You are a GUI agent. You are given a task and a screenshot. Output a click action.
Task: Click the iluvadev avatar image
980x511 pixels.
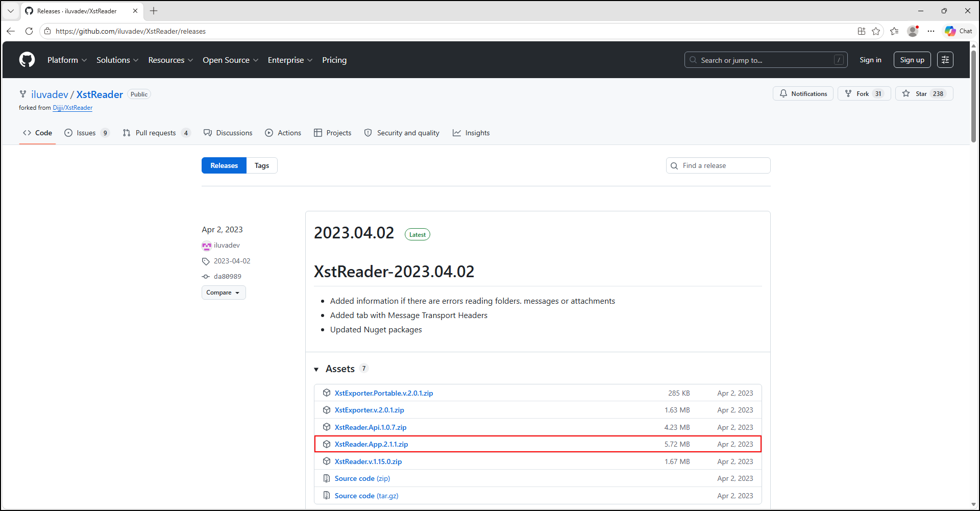point(206,246)
